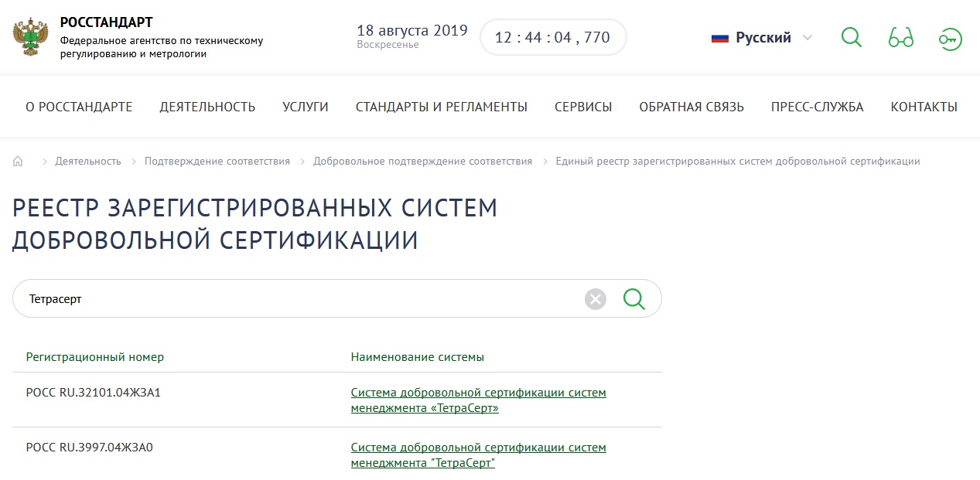Click registration number РОСС RU.3997.04ЖЗА0
The width and height of the screenshot is (980, 480).
(x=90, y=448)
